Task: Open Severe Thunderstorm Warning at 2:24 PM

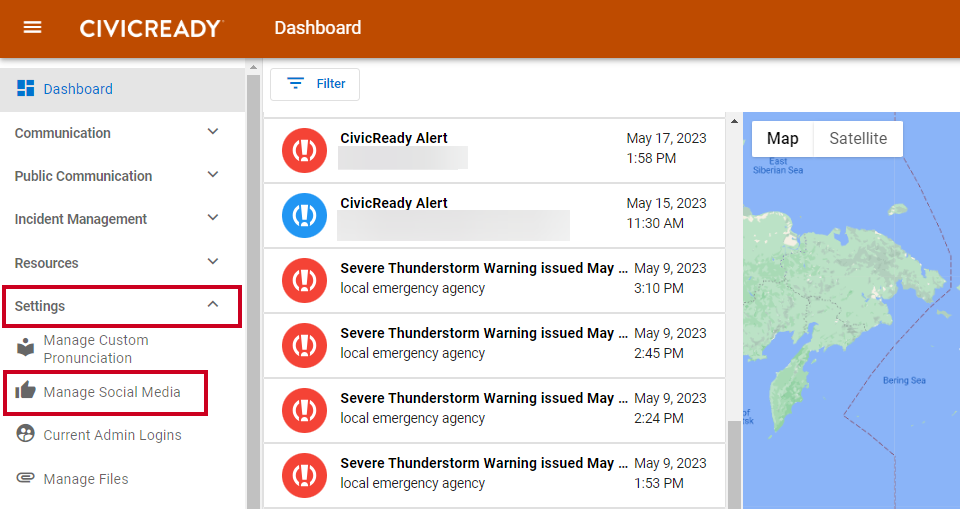Action: [x=494, y=410]
